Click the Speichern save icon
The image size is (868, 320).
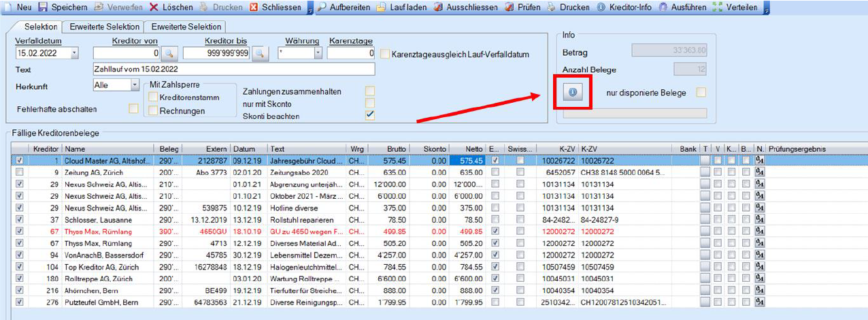point(43,7)
